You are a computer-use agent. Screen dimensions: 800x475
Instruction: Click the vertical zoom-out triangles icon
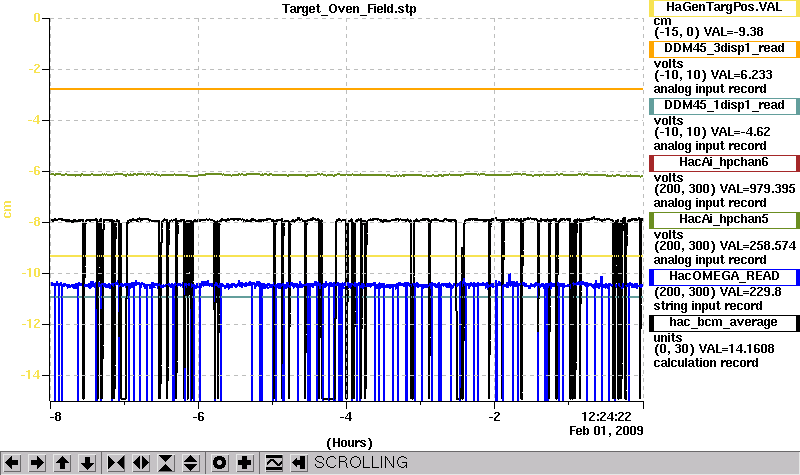coord(191,463)
